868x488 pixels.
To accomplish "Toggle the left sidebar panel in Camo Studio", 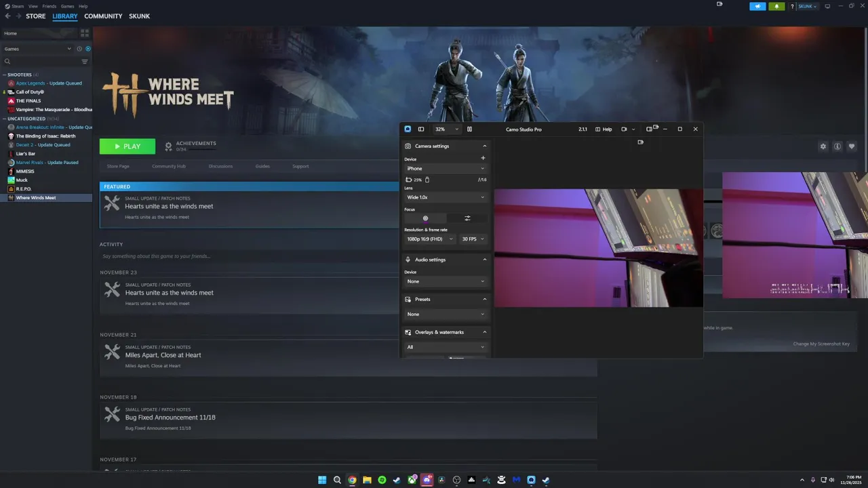I will coord(421,129).
